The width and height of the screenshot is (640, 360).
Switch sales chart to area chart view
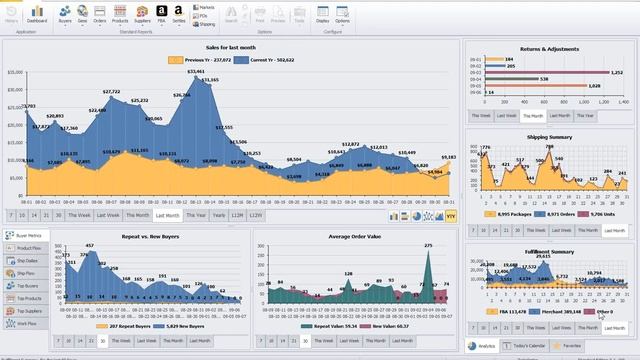(x=439, y=216)
